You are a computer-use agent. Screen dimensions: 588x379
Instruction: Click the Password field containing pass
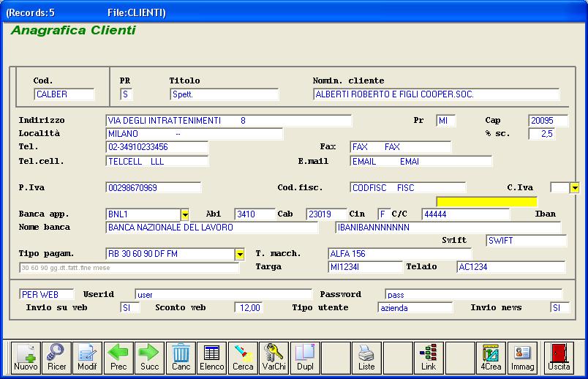tap(473, 294)
